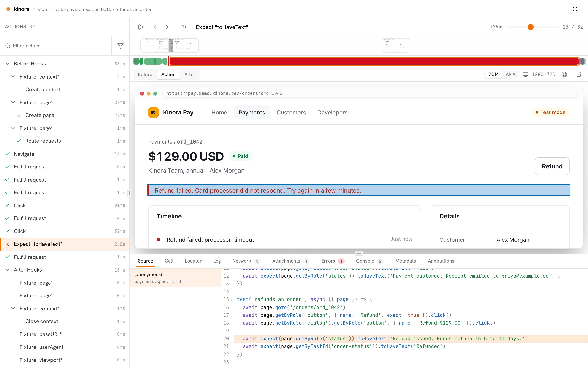Collapse Fixture "context" 11ms node
Screen dimensions: 588x368
pos(13,309)
